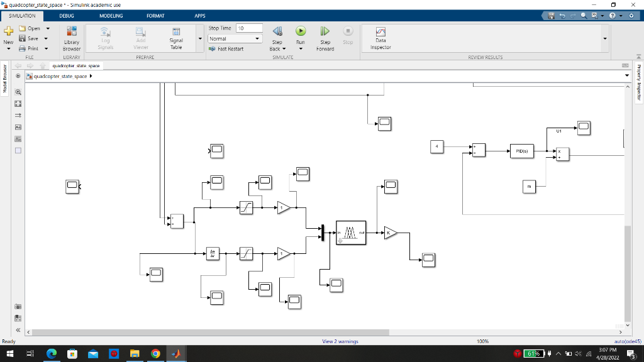Select the zoom tool in the left palette
The height and width of the screenshot is (362, 644).
tap(17, 92)
